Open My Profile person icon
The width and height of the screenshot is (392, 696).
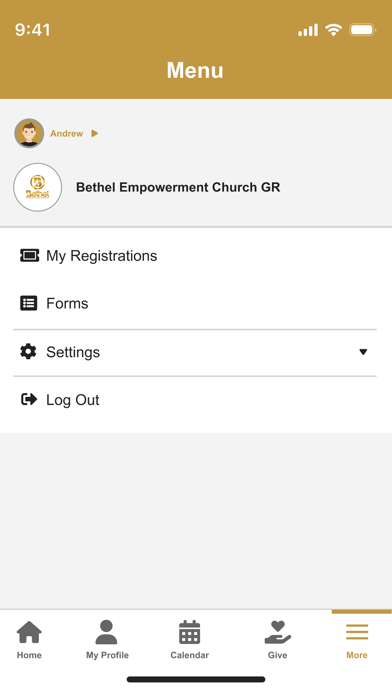pos(107,632)
